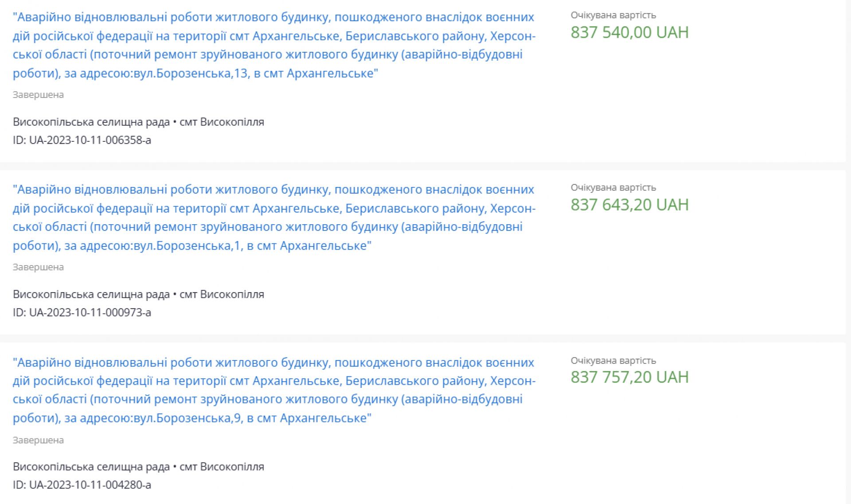Click смт Високопілля location in the last tender
This screenshot has width=851, height=504.
(x=222, y=467)
